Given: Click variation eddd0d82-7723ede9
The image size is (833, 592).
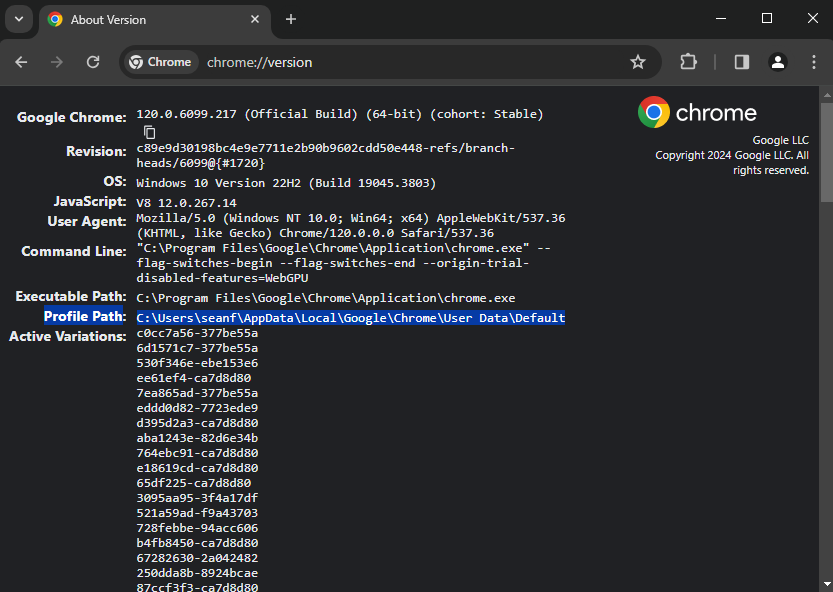Looking at the screenshot, I should (x=197, y=408).
